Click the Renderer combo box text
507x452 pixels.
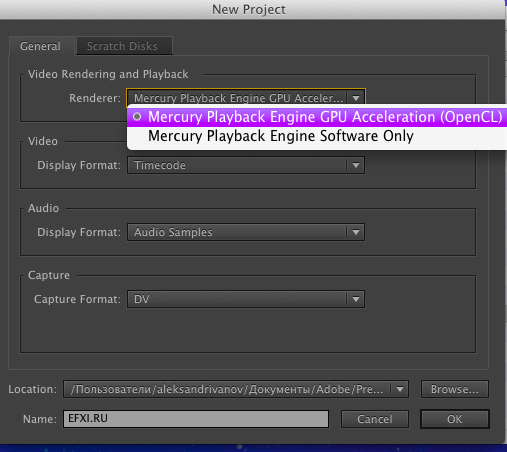pos(238,98)
